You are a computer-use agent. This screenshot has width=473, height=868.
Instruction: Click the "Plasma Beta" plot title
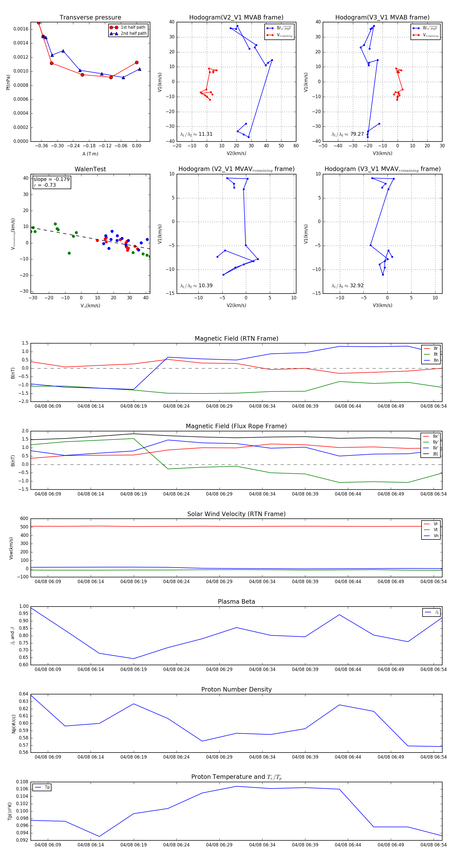[236, 602]
